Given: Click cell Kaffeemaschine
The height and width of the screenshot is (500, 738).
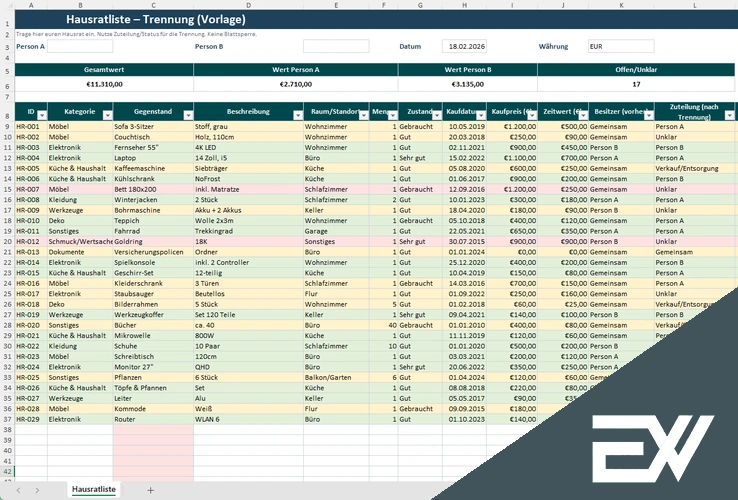Looking at the screenshot, I should 153,169.
